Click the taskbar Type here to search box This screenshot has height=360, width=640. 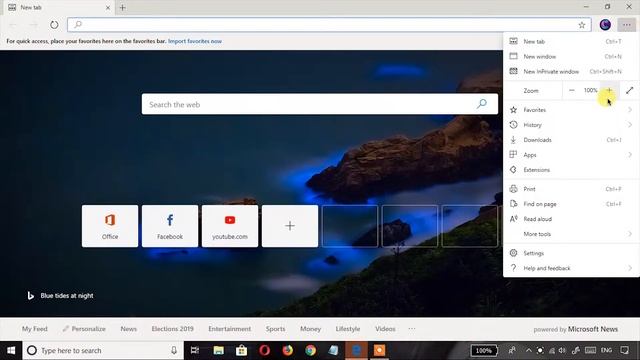[103, 350]
